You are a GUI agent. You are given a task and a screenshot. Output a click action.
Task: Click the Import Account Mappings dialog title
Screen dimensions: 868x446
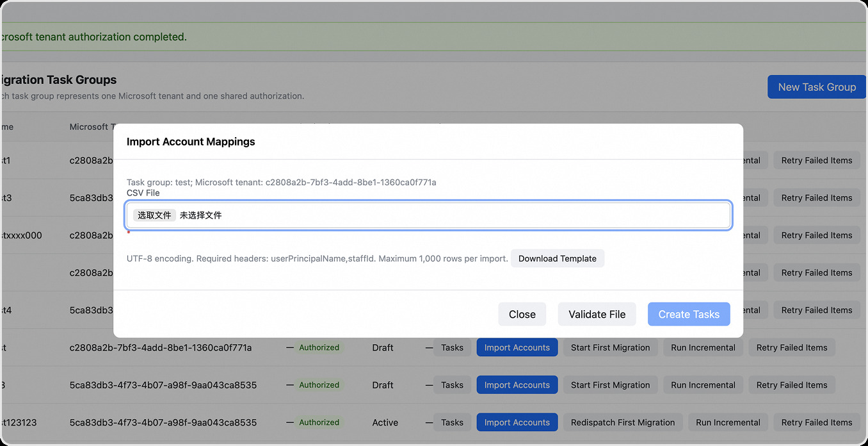pos(191,142)
